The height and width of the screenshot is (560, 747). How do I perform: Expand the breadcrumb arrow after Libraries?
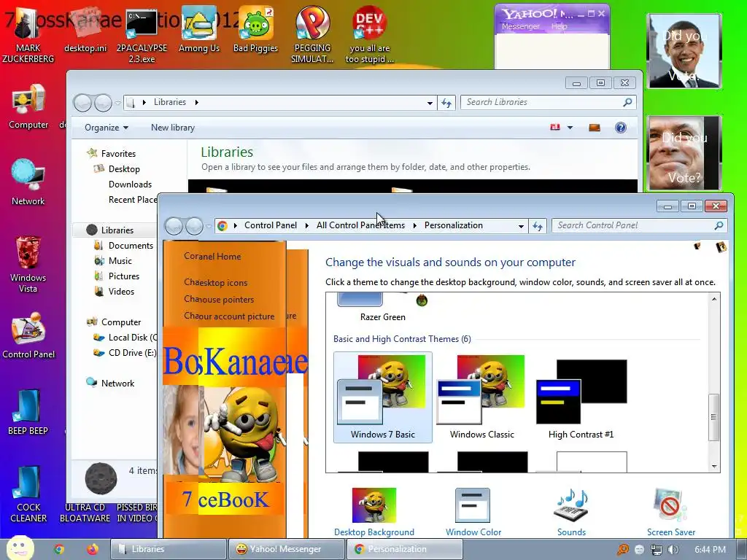pos(196,102)
